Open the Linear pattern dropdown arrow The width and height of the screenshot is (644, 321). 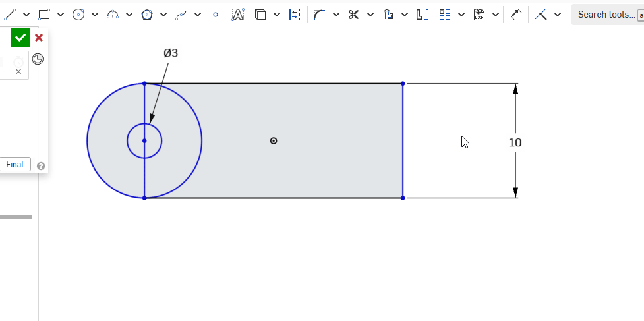pos(461,15)
